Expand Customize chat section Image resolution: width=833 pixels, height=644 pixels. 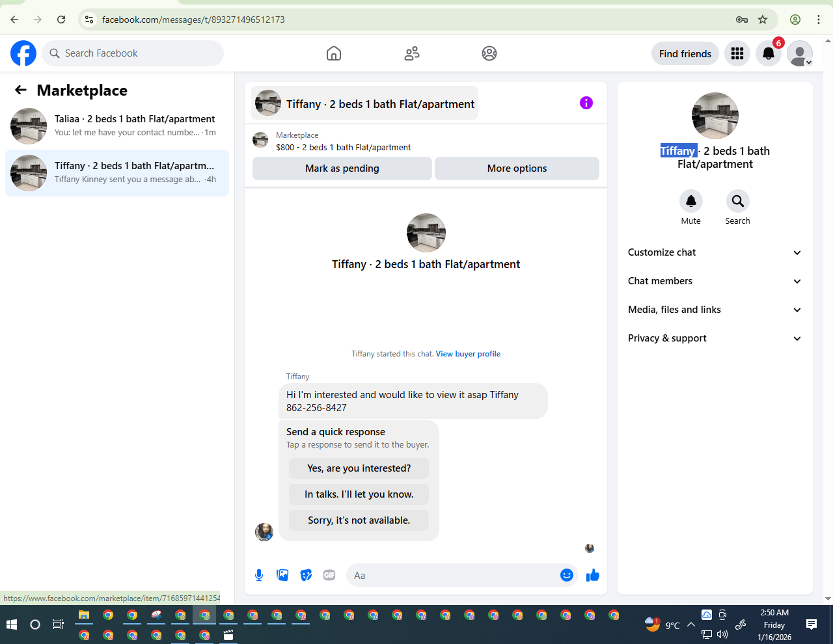click(715, 252)
